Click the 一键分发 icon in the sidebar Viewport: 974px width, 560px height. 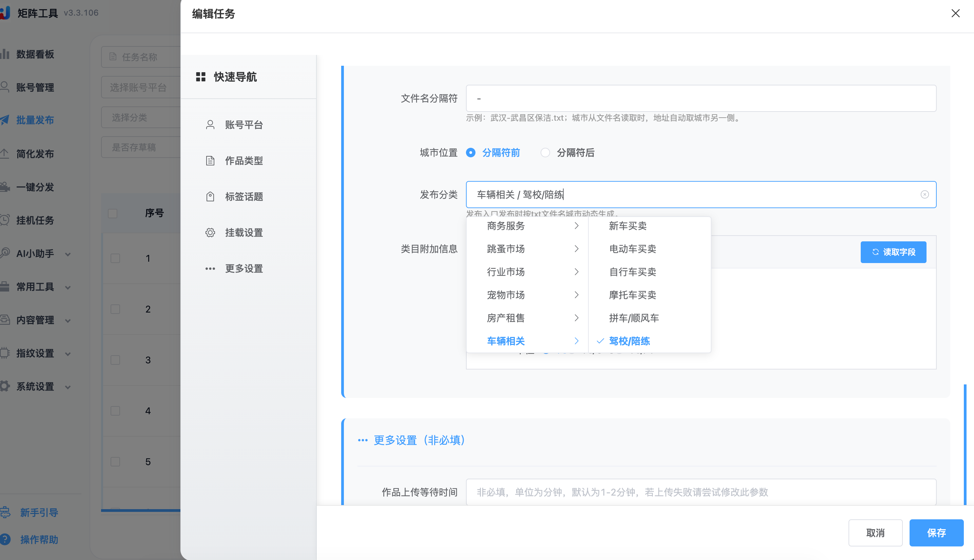point(5,187)
